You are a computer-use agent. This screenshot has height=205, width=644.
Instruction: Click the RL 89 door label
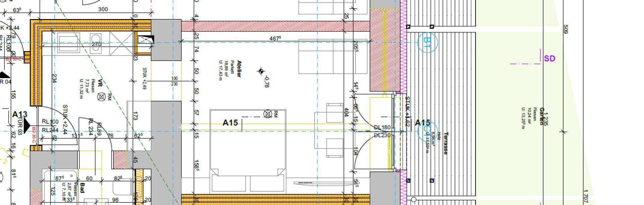coord(99,129)
